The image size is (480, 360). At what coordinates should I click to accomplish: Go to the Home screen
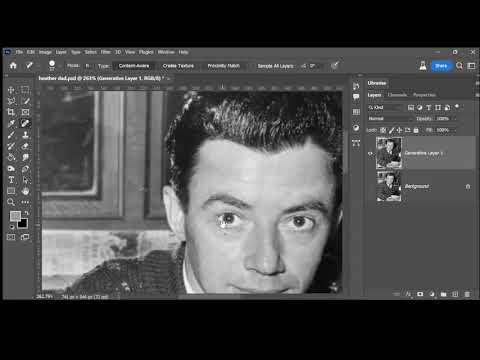pos(13,65)
